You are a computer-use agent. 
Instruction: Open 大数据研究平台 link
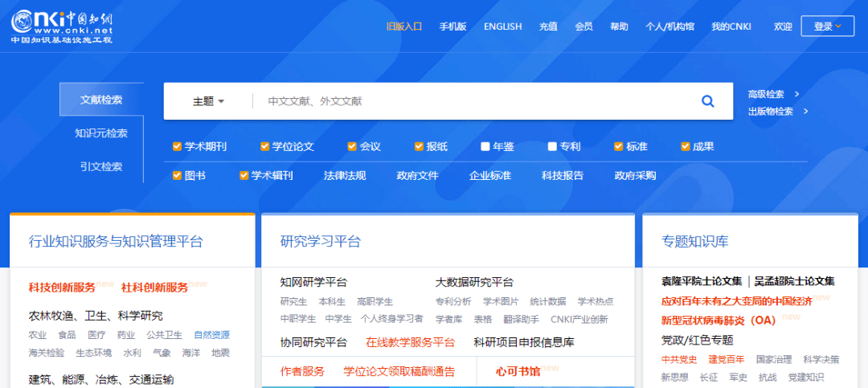[x=474, y=282]
